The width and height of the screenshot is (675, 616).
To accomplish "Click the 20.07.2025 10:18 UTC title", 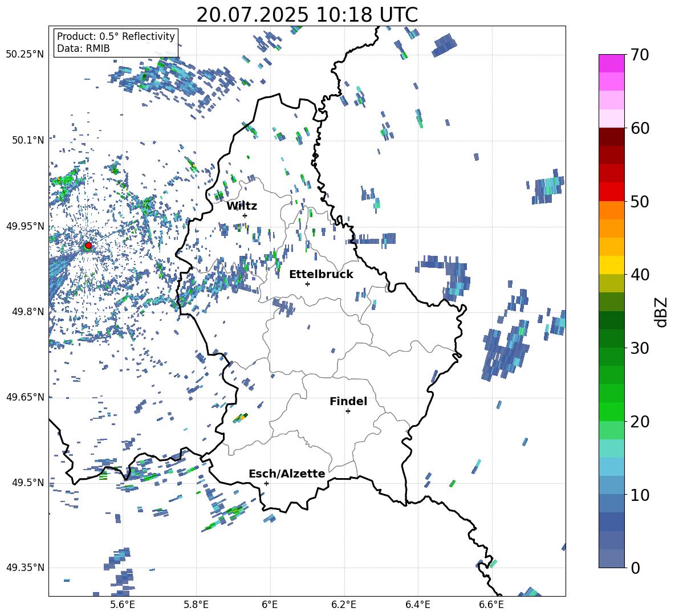I will [307, 15].
